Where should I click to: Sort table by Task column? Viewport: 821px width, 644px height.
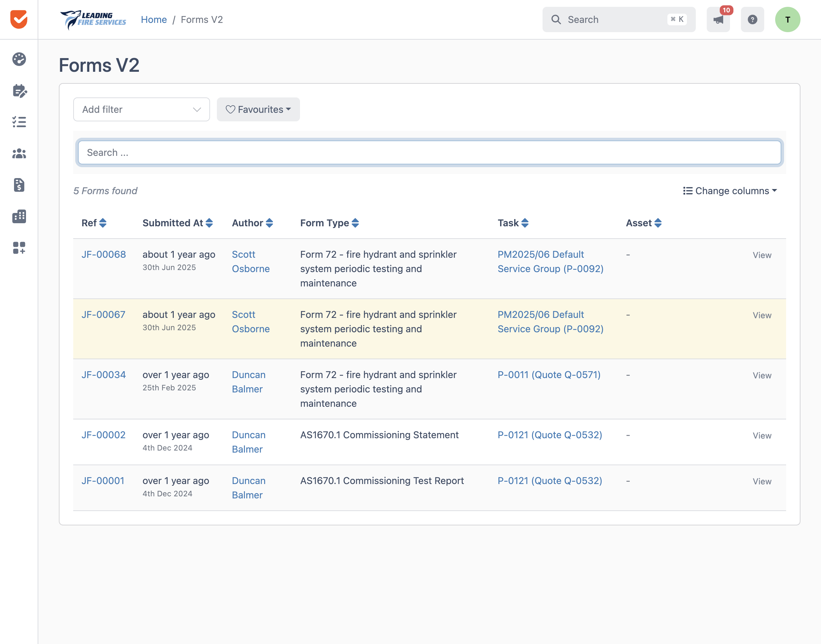click(525, 223)
